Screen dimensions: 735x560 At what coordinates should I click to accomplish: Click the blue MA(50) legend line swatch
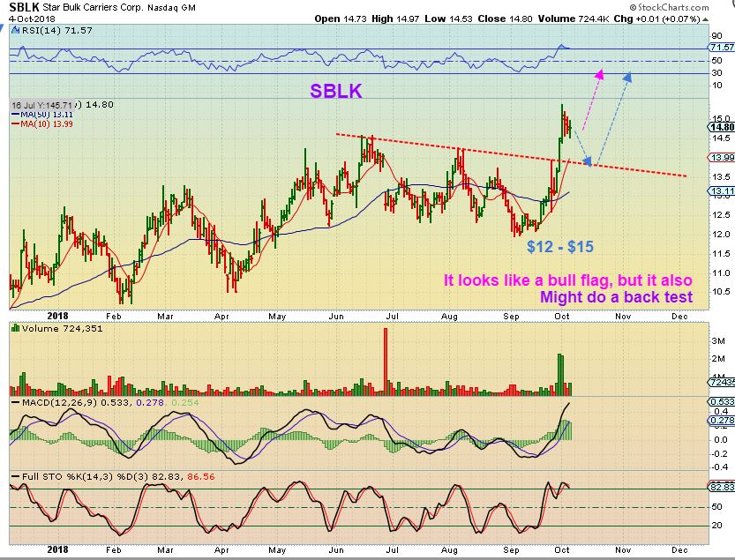16,115
